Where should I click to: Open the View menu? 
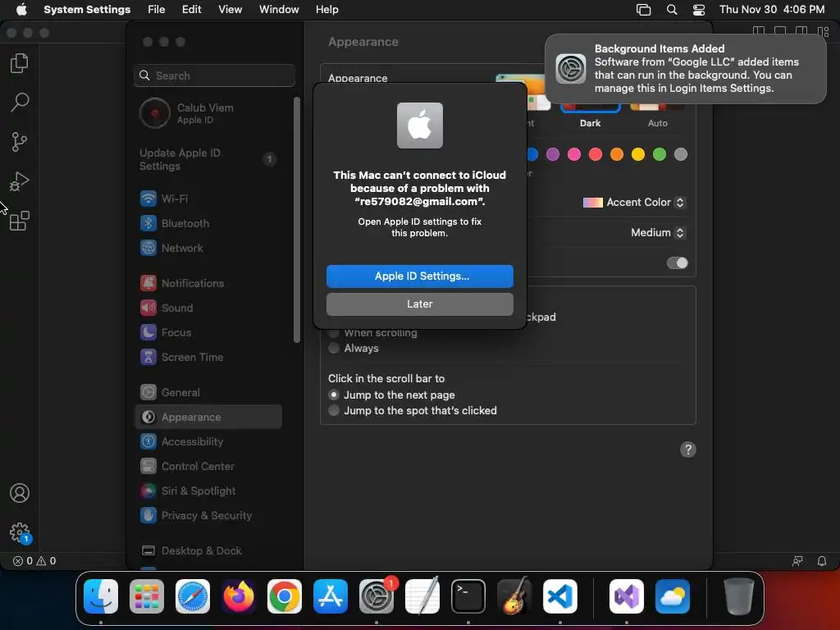tap(230, 10)
